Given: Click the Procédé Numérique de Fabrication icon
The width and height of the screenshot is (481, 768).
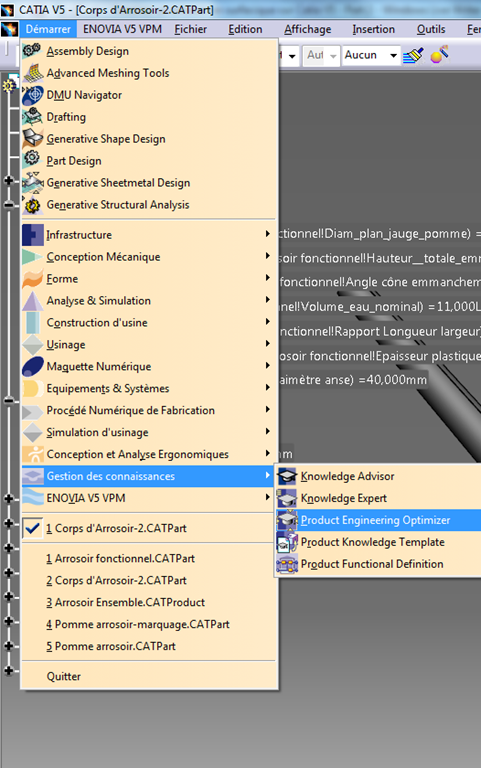Looking at the screenshot, I should pos(32,410).
